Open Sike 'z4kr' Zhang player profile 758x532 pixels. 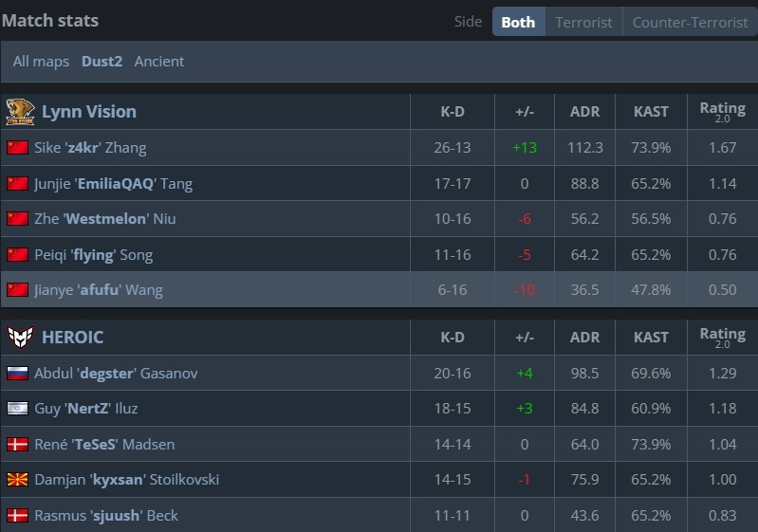pos(90,148)
